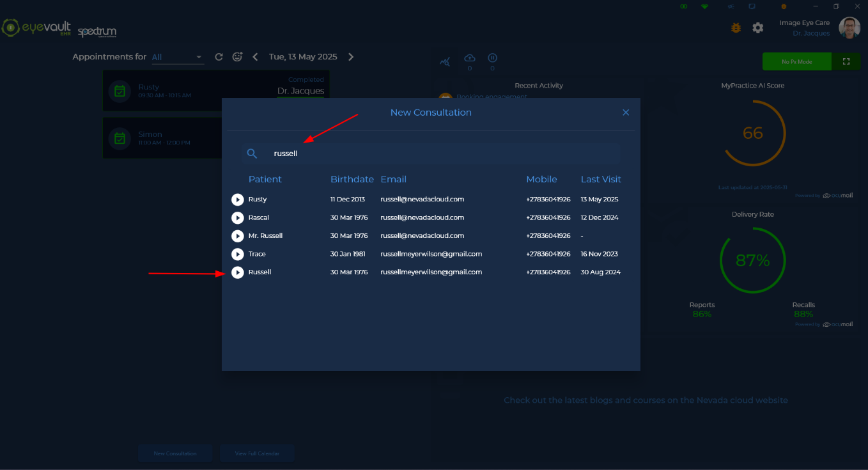Click the screen icon in the title bar
This screenshot has height=470, width=868.
[752, 6]
